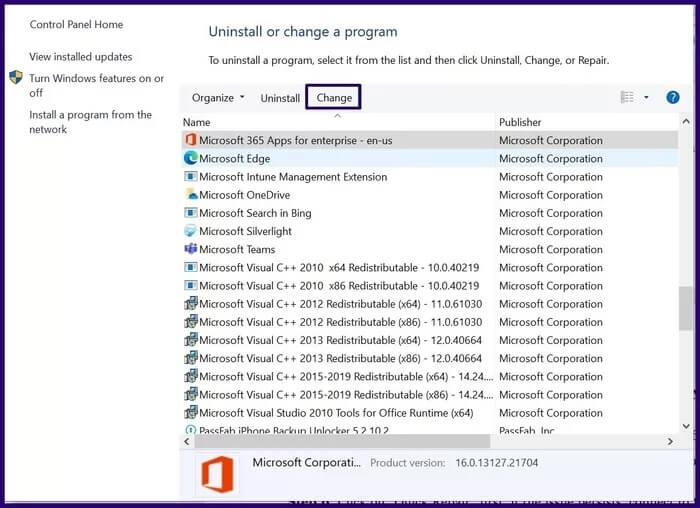Image resolution: width=700 pixels, height=508 pixels.
Task: Select Visual C++ 2010 x86 Redistributable text
Action: tap(339, 286)
